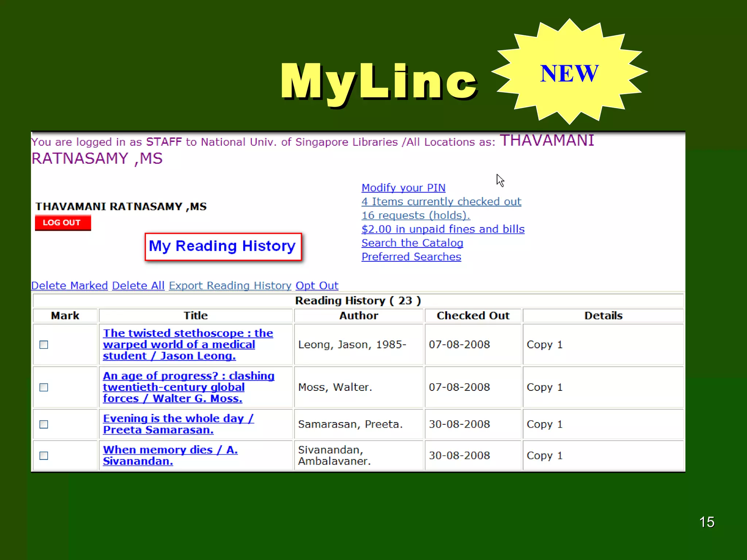Click 30-08-2008 date in Sivanandan row
The height and width of the screenshot is (560, 747).
click(x=459, y=456)
